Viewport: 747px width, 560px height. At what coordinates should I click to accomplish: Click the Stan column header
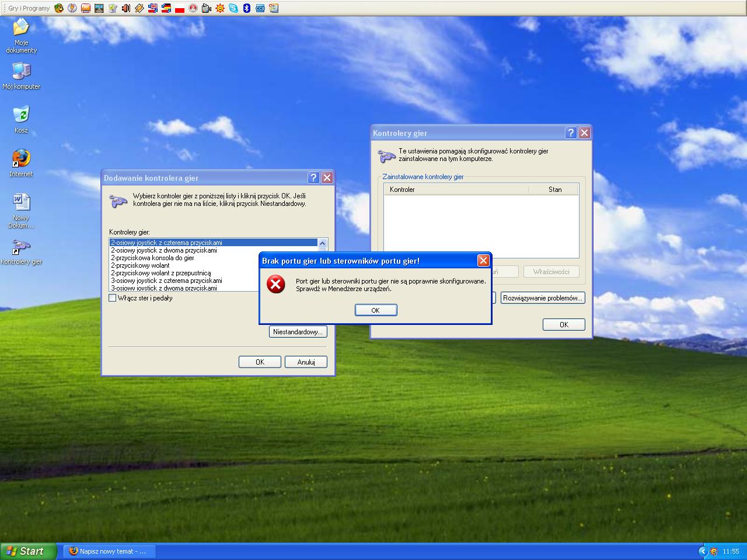[553, 190]
